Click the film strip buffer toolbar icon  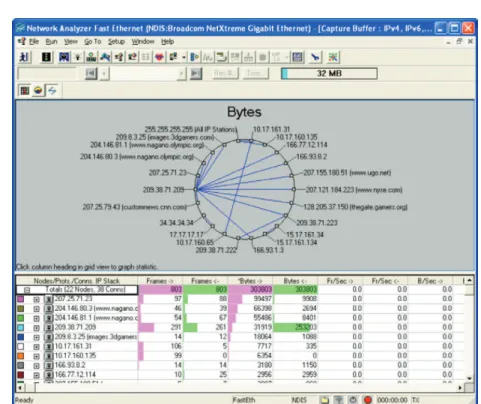[297, 57]
